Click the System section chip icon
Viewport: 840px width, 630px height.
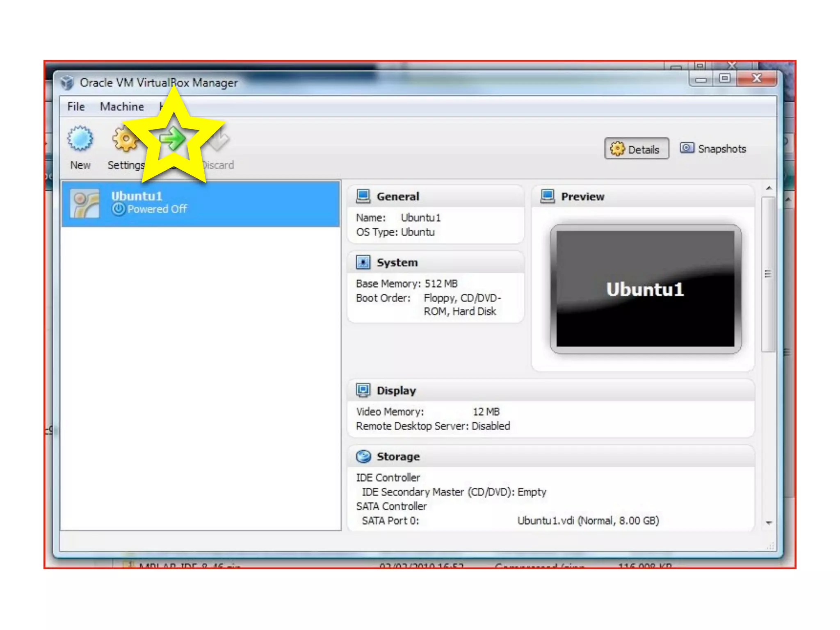[x=363, y=262]
